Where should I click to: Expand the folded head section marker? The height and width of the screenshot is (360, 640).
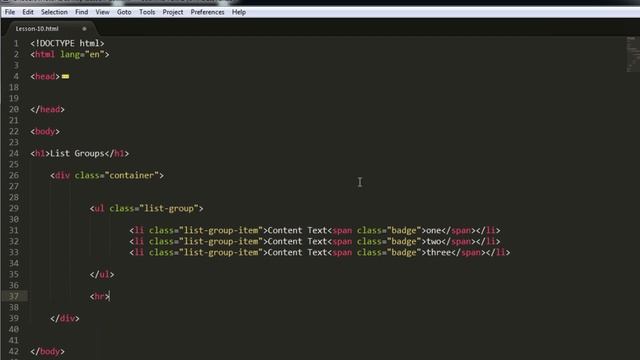click(x=65, y=77)
